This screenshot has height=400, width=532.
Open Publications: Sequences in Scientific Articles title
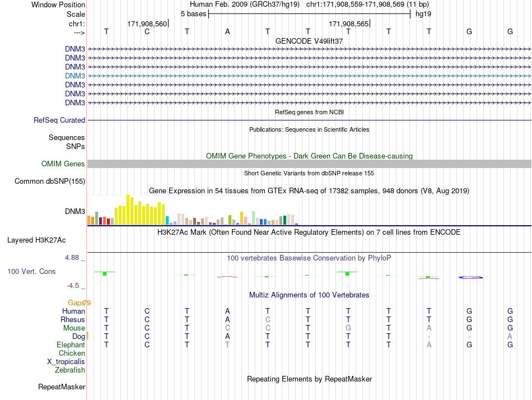(x=309, y=129)
